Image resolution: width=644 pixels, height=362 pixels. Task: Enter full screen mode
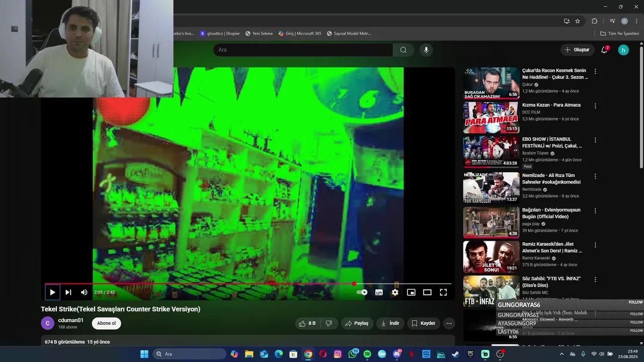(x=443, y=292)
